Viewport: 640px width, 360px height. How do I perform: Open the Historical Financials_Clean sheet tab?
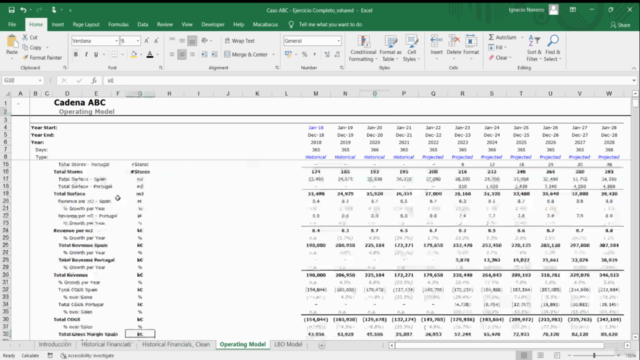coord(176,344)
